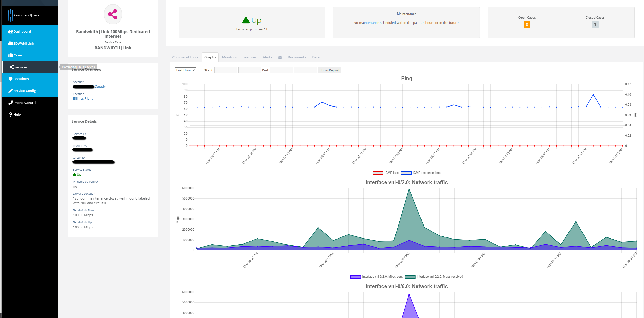Toggle vni-0/2.0 Mbps received legend swatch

410,277
